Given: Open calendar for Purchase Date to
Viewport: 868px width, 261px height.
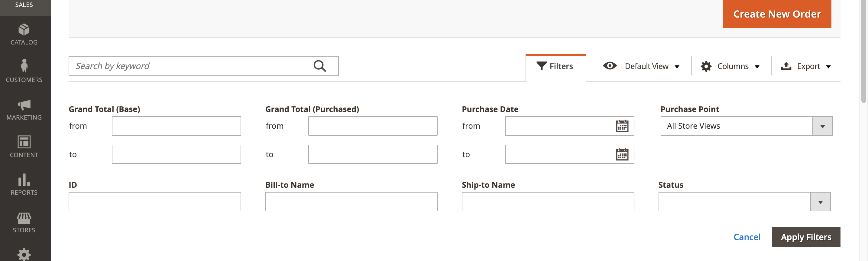Looking at the screenshot, I should pyautogui.click(x=622, y=154).
